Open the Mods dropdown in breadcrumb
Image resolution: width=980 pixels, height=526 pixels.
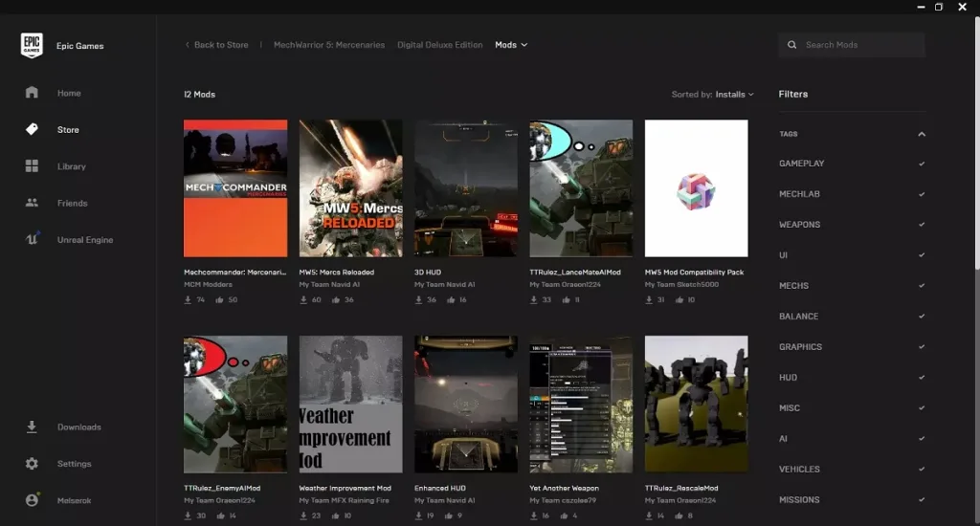pos(511,45)
